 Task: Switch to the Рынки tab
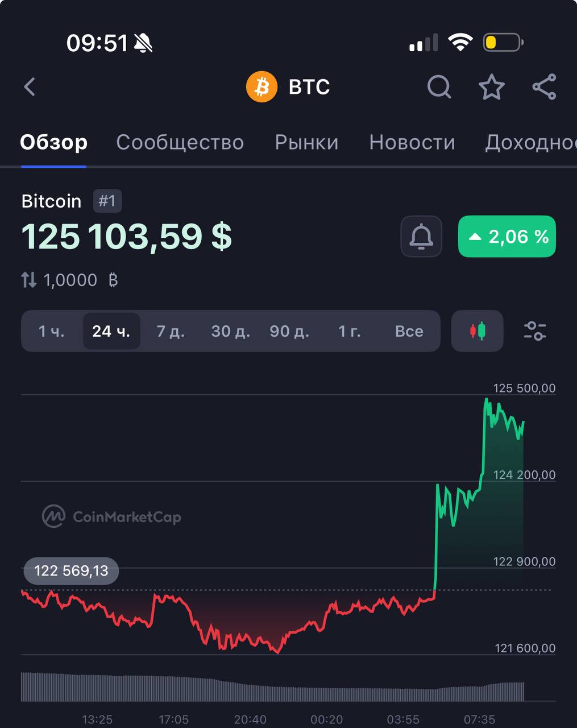click(x=306, y=142)
